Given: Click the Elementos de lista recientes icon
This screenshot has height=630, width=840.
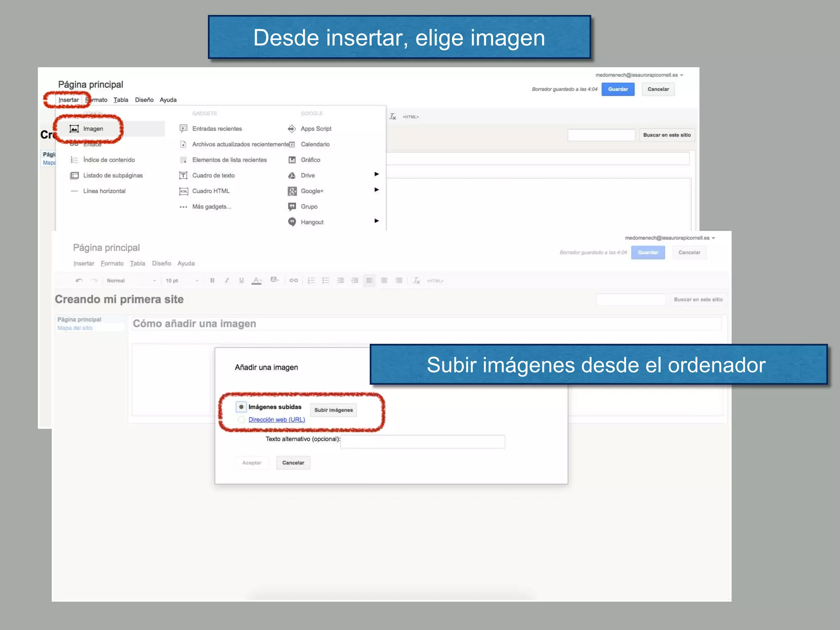Looking at the screenshot, I should click(x=183, y=160).
